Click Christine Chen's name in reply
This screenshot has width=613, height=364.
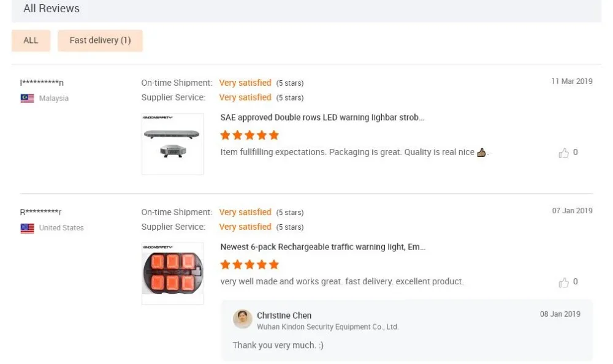(x=284, y=316)
